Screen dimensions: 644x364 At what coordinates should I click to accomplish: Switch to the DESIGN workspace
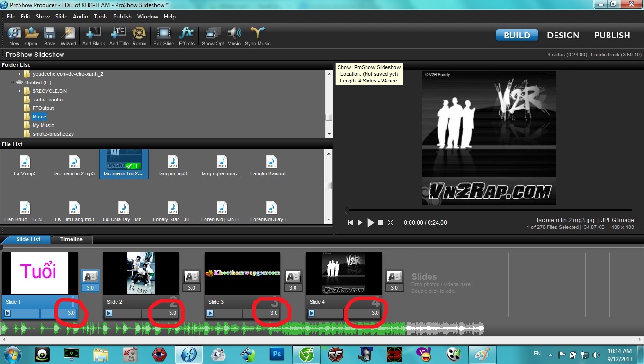point(563,36)
